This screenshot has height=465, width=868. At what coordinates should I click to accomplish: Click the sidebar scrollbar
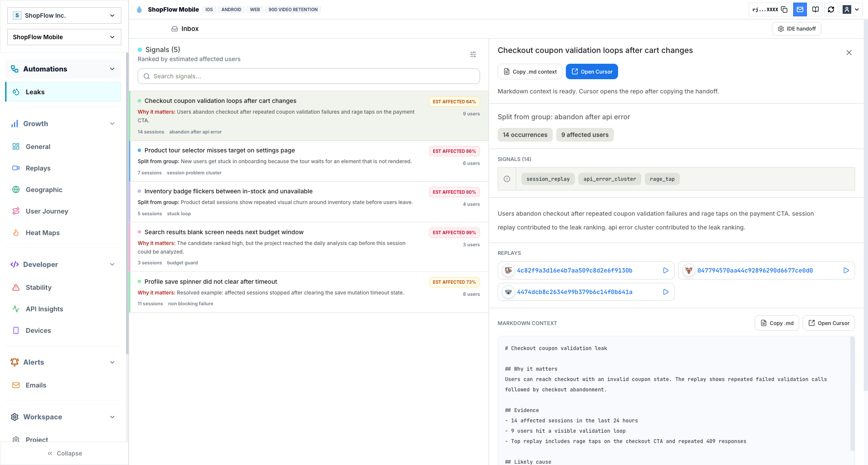(127, 203)
